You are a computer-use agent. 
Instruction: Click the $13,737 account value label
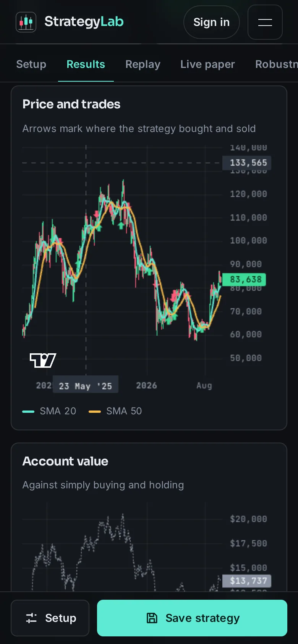[247, 581]
